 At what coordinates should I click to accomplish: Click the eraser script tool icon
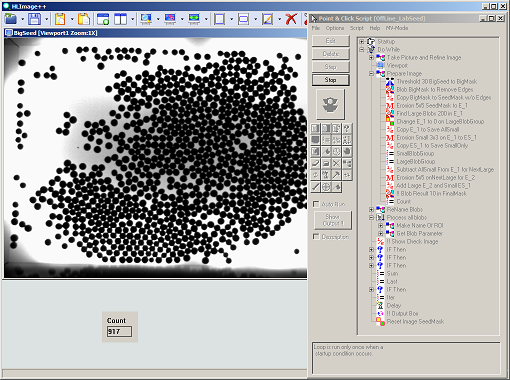click(316, 163)
